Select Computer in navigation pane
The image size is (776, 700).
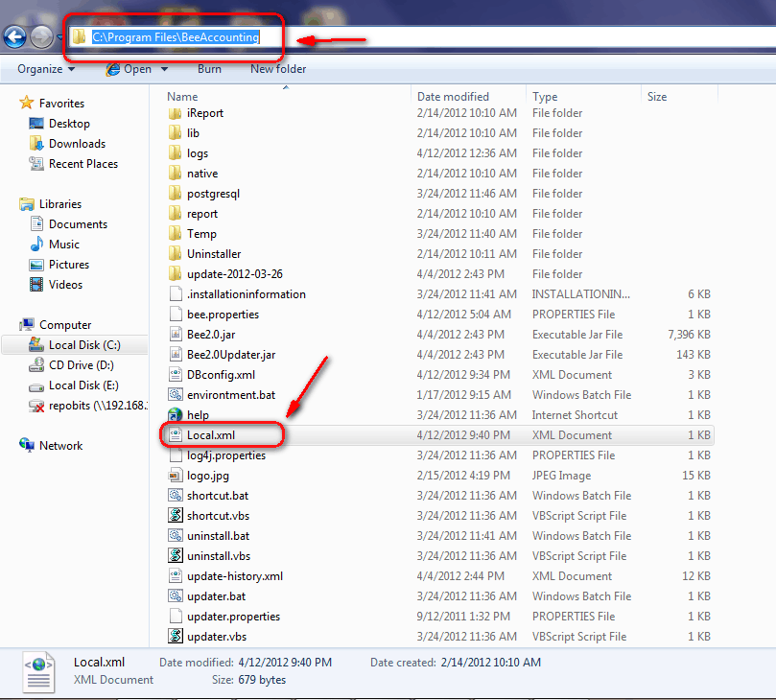pos(65,325)
